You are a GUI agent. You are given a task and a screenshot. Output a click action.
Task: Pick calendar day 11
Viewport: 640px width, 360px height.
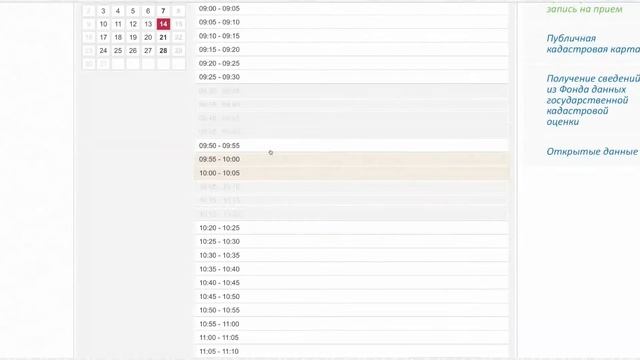118,24
